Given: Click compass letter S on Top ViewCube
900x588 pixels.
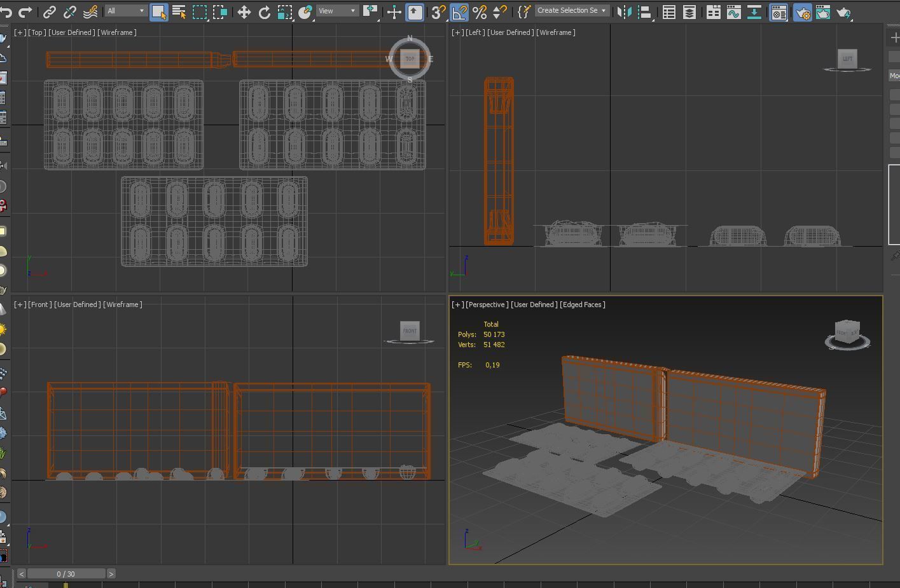Looking at the screenshot, I should pyautogui.click(x=410, y=79).
